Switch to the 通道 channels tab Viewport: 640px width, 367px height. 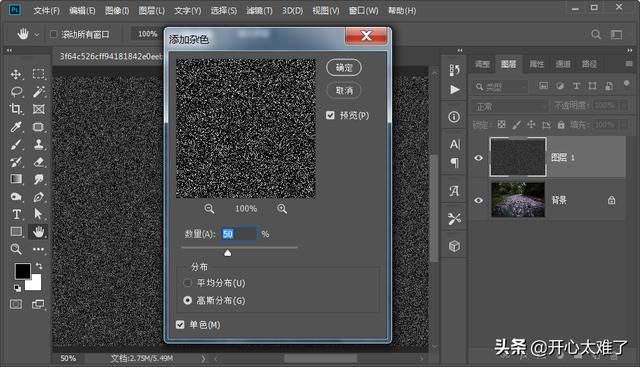point(563,64)
